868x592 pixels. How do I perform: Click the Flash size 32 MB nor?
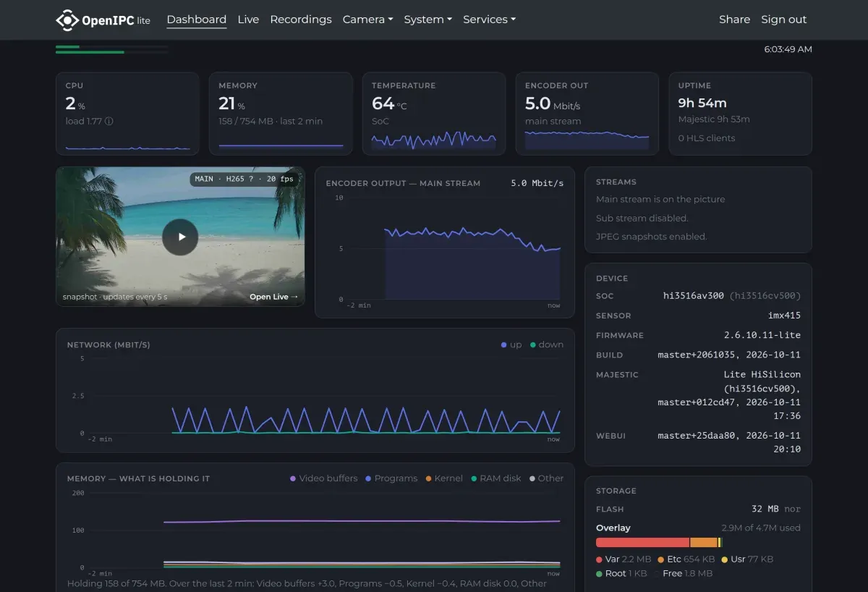[776, 509]
